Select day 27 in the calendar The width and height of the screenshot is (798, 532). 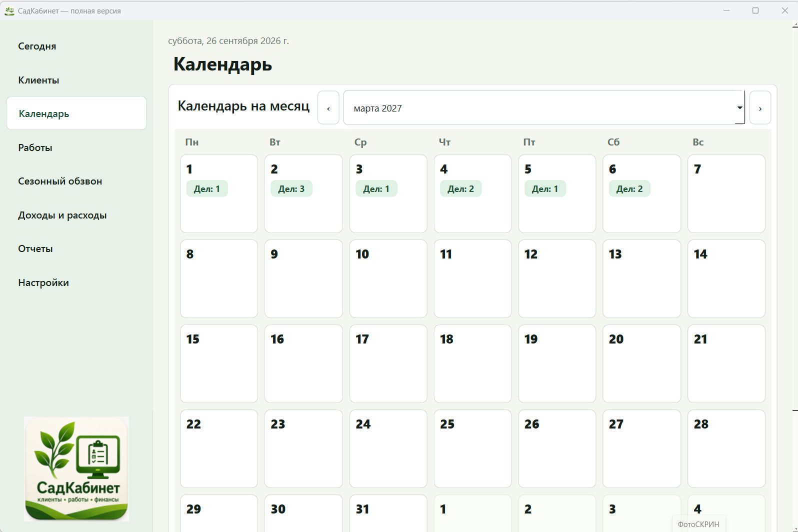[641, 449]
